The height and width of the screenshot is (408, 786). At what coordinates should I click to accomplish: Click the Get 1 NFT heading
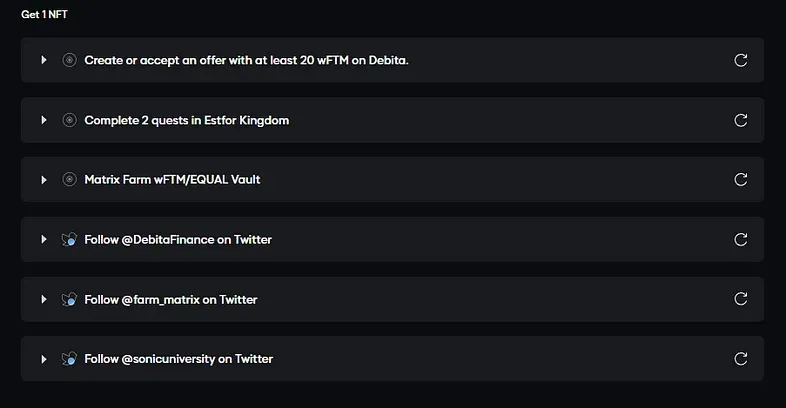44,15
